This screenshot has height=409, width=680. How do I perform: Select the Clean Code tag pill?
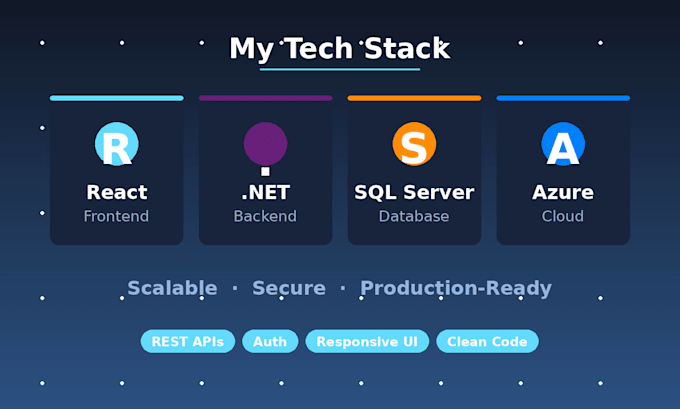[487, 341]
